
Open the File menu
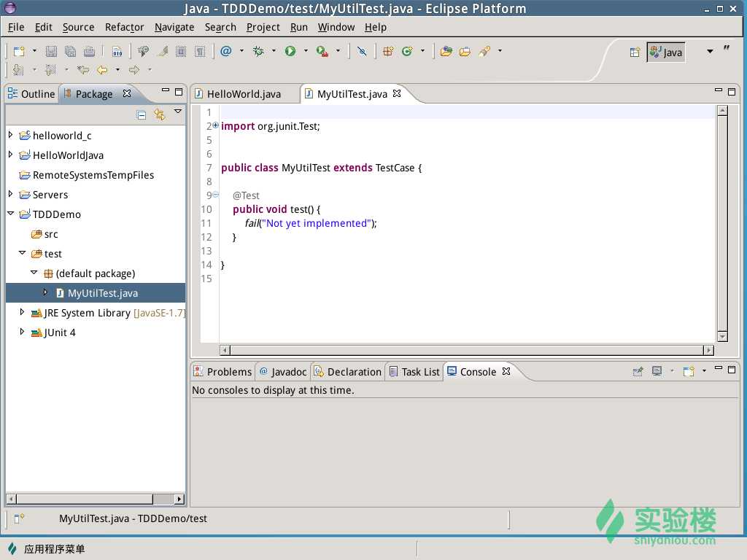click(16, 27)
